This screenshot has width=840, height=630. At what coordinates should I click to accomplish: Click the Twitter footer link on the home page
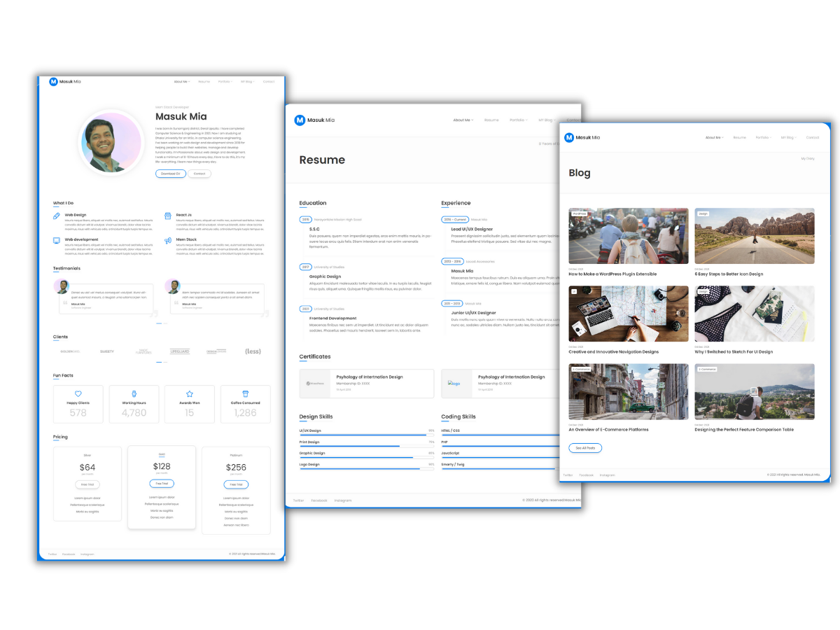(52, 554)
